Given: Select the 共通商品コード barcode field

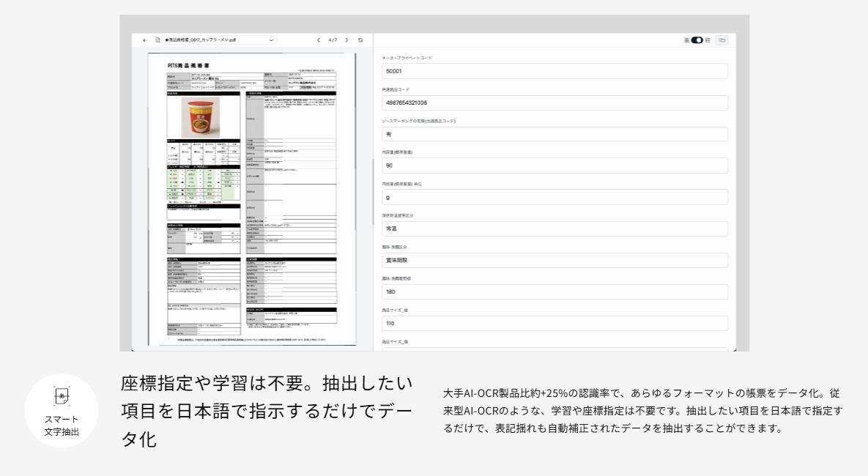Looking at the screenshot, I should 554,103.
